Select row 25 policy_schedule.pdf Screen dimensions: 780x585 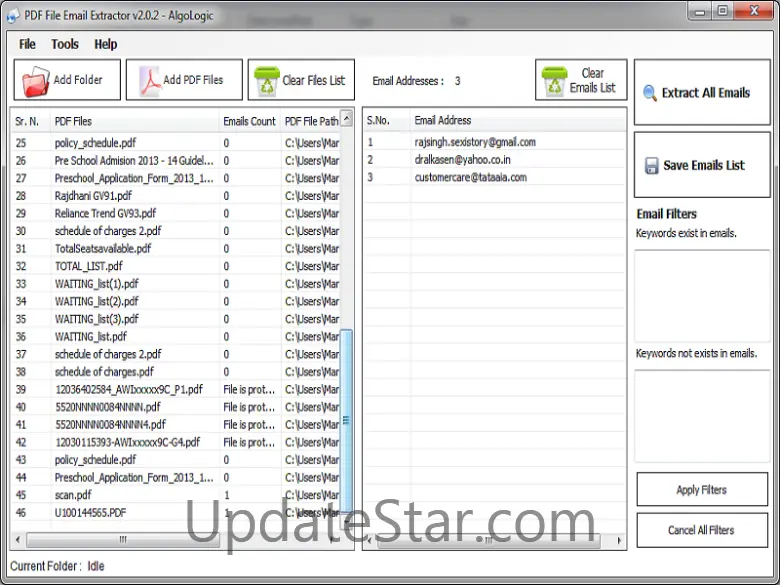coord(177,143)
